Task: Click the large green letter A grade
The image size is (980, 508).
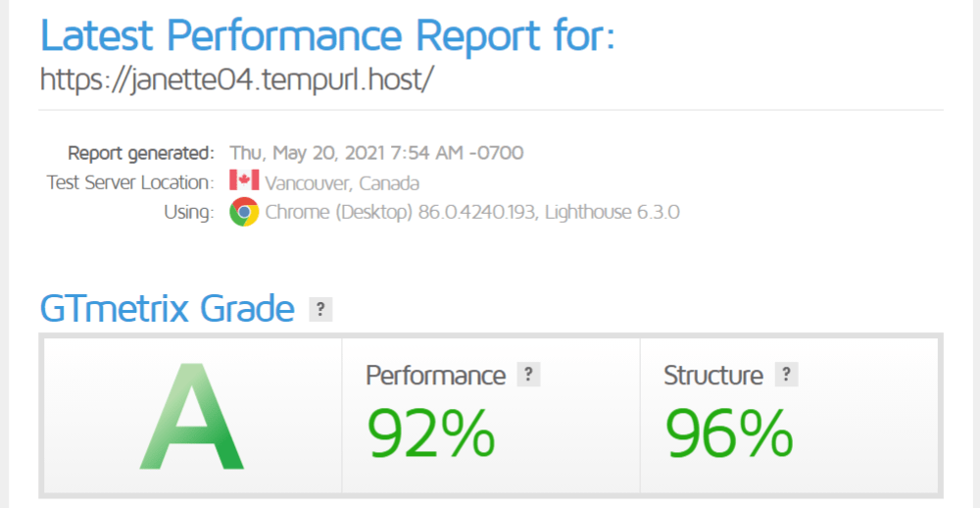Action: [191, 418]
